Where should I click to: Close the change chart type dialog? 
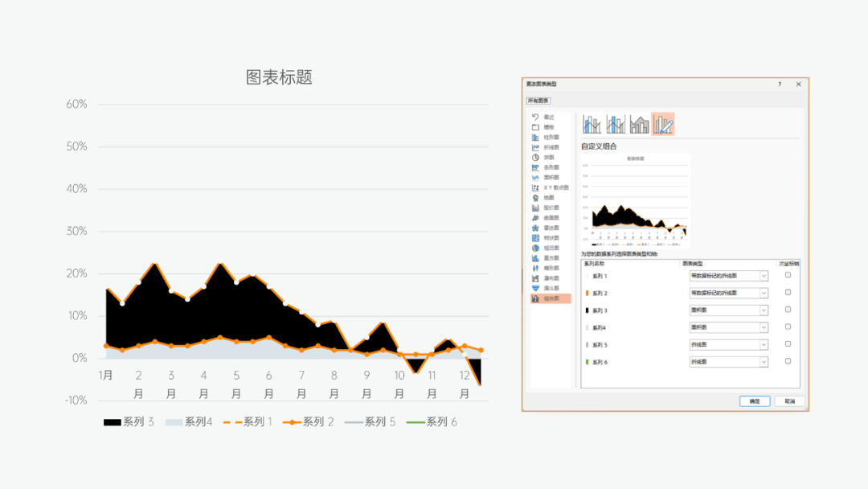tap(798, 84)
